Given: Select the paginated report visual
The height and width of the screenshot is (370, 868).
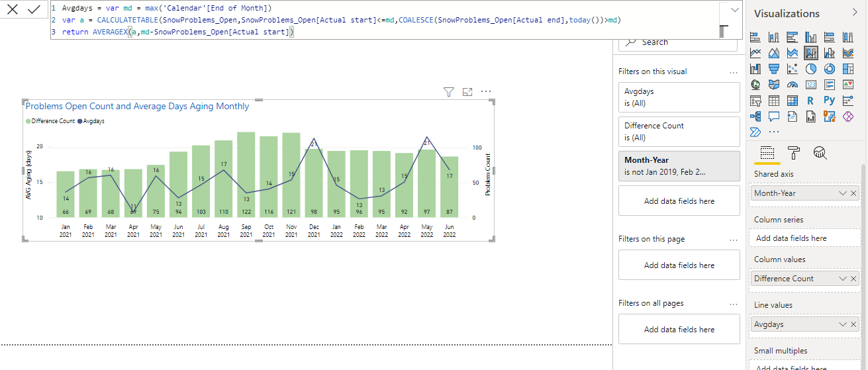Looking at the screenshot, I should point(811,116).
